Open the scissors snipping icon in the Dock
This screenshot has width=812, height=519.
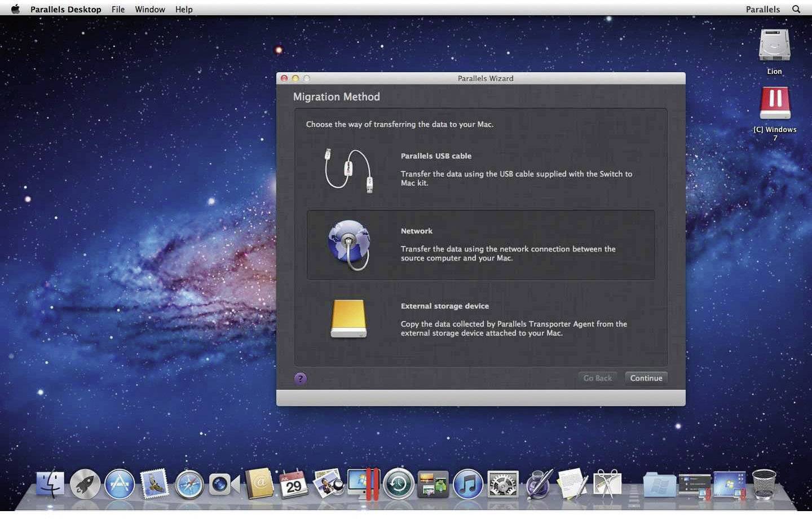pyautogui.click(x=607, y=484)
